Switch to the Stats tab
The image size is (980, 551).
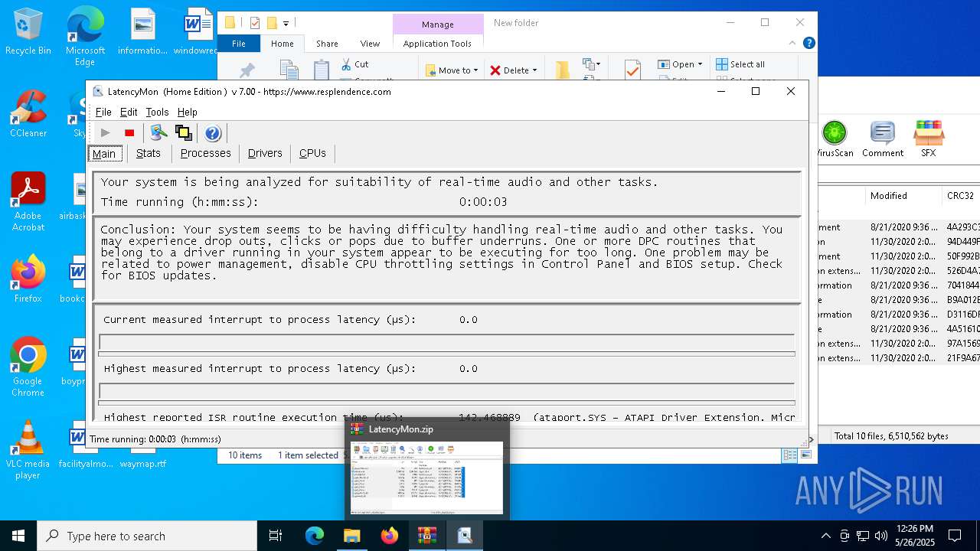tap(149, 153)
